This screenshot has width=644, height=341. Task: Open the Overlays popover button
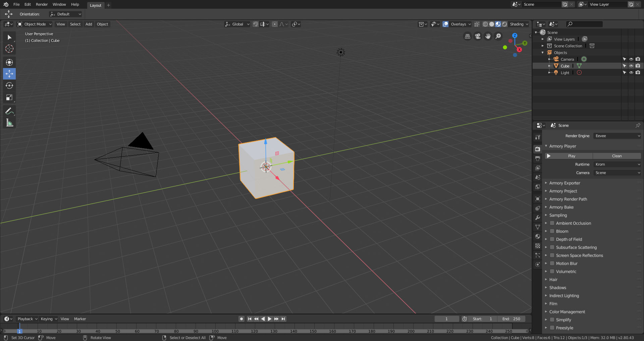click(x=460, y=24)
